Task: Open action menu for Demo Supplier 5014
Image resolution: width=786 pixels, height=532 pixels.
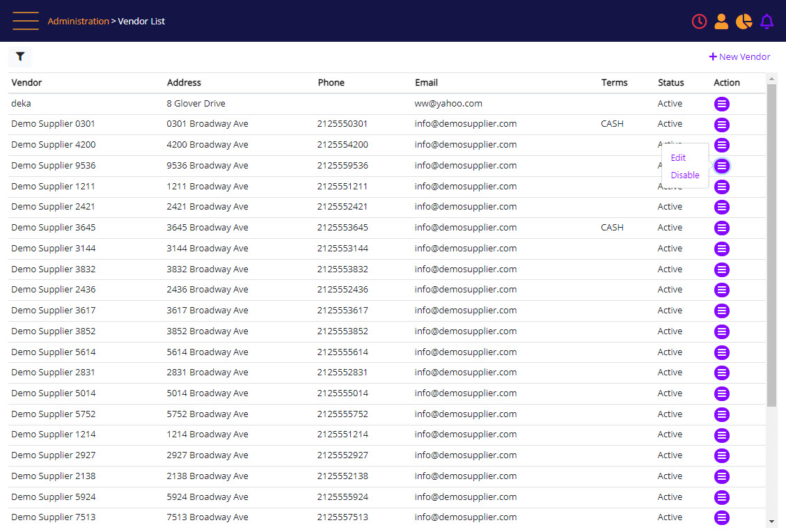Action: tap(721, 393)
